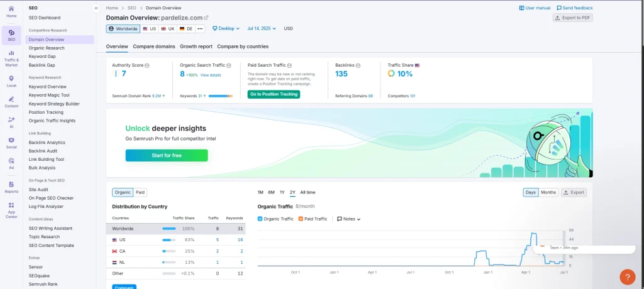
Task: Switch to the Overview tab
Action: pos(117,46)
